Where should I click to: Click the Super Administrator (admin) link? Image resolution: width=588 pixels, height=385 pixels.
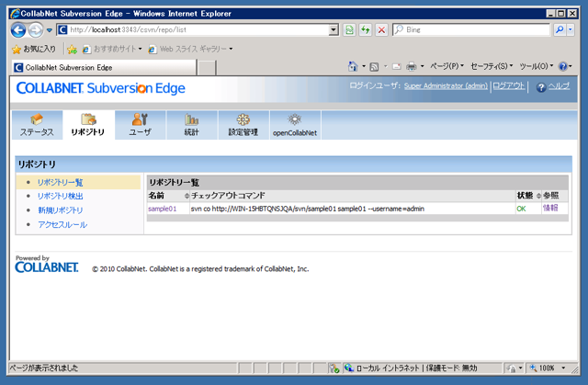(x=446, y=85)
